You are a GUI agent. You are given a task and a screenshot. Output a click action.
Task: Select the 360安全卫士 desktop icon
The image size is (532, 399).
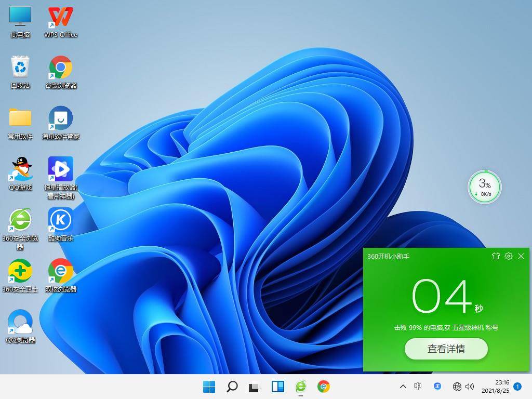click(x=20, y=272)
